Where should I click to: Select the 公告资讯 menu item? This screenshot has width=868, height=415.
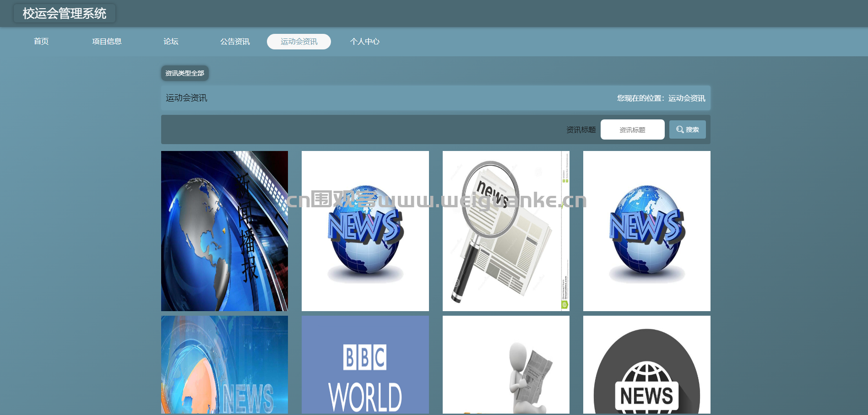235,42
